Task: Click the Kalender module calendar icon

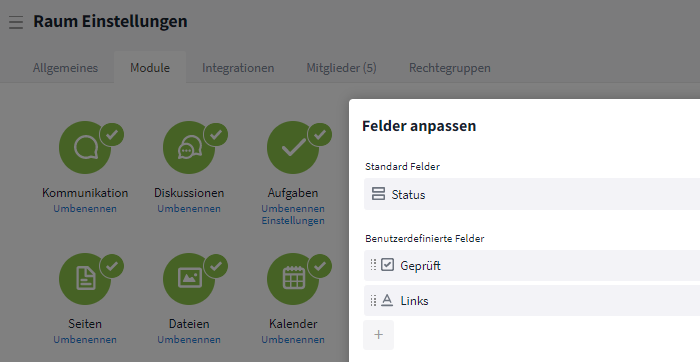Action: pos(293,279)
